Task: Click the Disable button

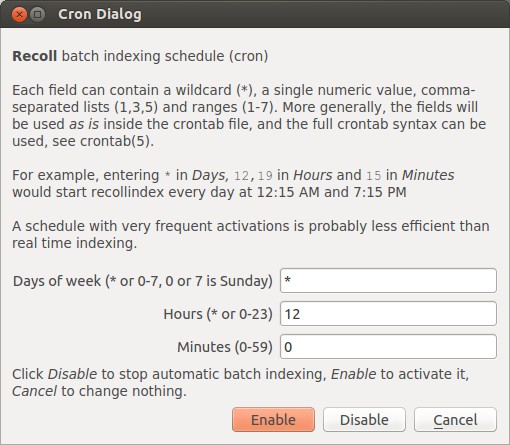Action: [x=364, y=420]
